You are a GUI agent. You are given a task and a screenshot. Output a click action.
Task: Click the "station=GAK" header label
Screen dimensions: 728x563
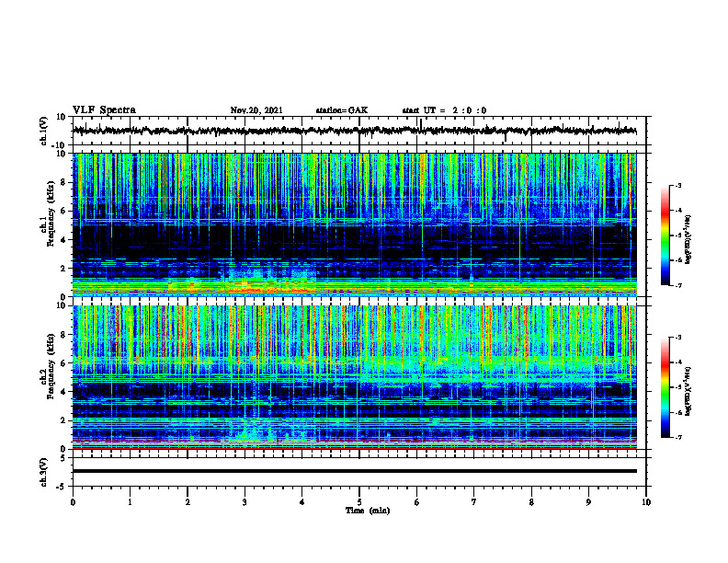(342, 110)
